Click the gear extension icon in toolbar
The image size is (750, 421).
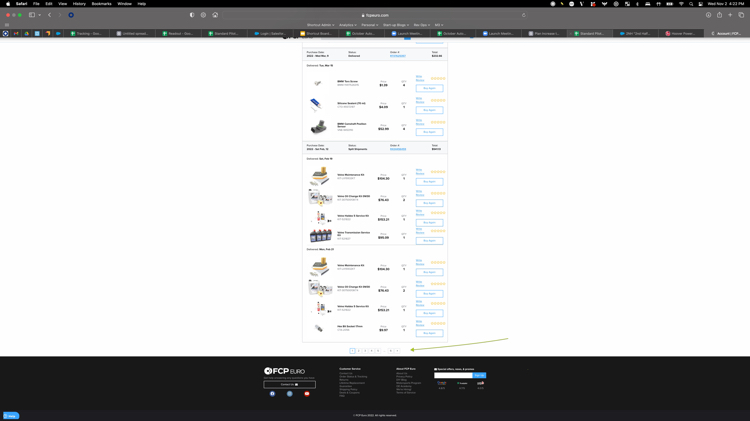pyautogui.click(x=203, y=15)
